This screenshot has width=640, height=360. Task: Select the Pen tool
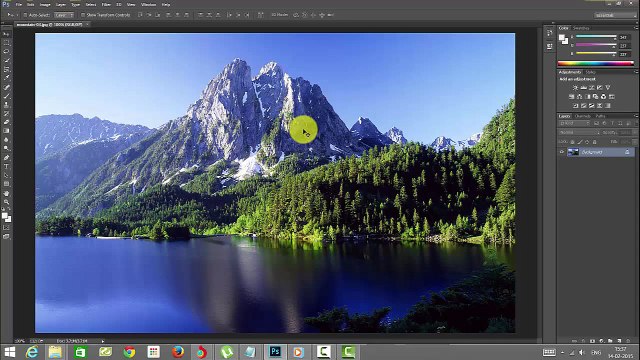6,158
